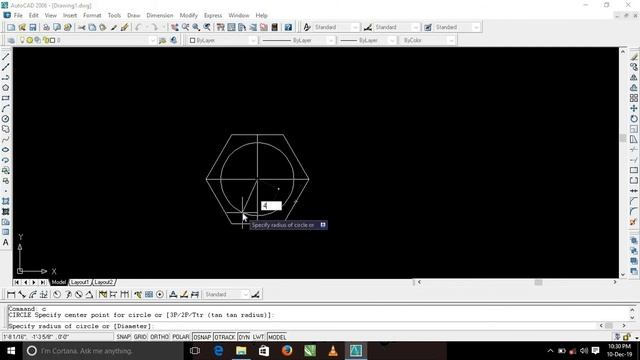Open Layer Properties Manager icon

pyautogui.click(x=11, y=40)
